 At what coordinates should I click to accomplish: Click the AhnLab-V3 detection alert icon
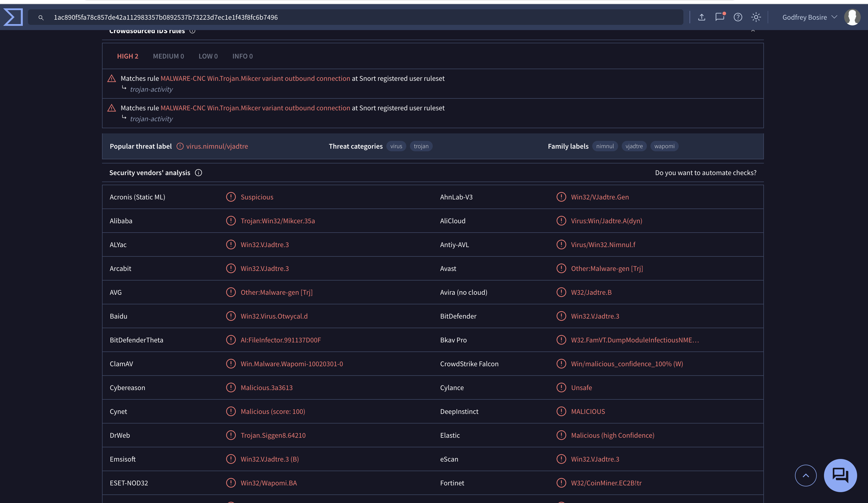tap(561, 197)
